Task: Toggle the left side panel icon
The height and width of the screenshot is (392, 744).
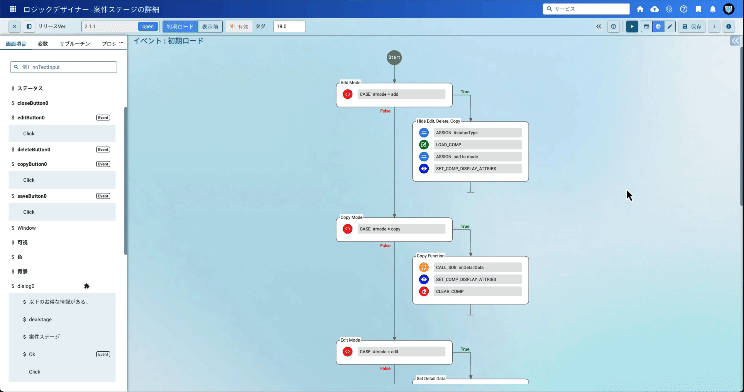Action: tap(29, 27)
